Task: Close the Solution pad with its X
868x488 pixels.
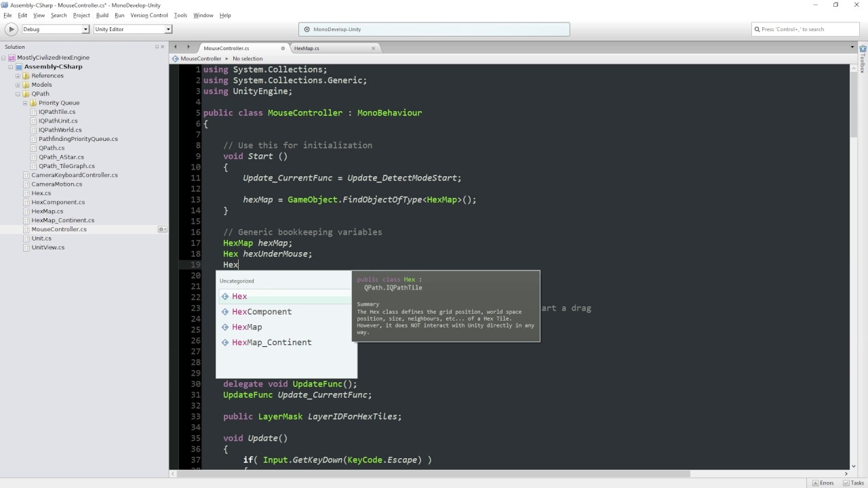Action: point(163,47)
